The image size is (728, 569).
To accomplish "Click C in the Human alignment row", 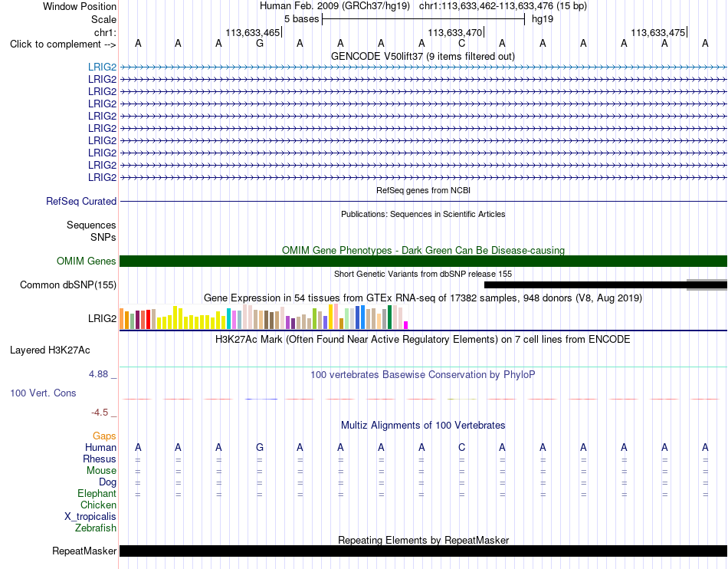I will (x=461, y=447).
